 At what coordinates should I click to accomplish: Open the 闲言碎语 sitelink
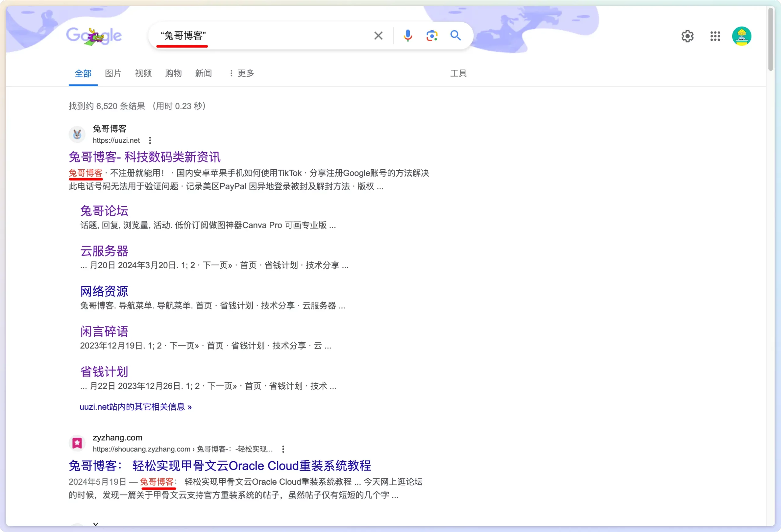[104, 331]
